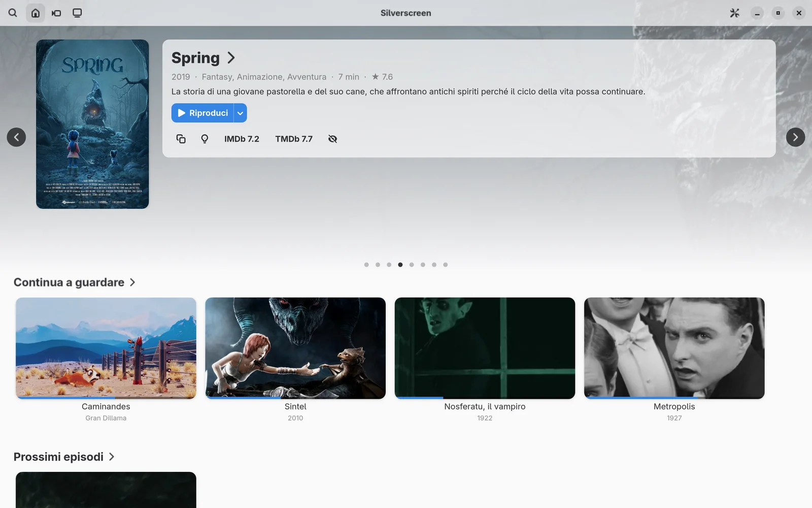812x508 pixels.
Task: Open the Spring movie poster
Action: coord(92,124)
